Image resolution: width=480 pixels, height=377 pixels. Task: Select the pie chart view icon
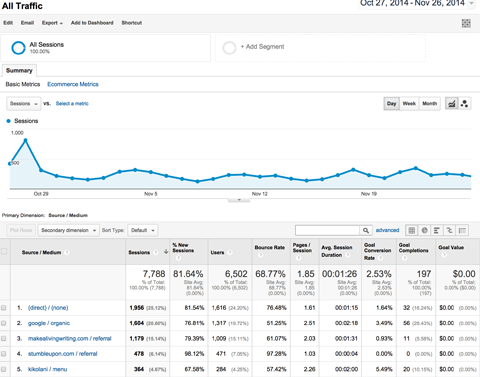[x=424, y=230]
